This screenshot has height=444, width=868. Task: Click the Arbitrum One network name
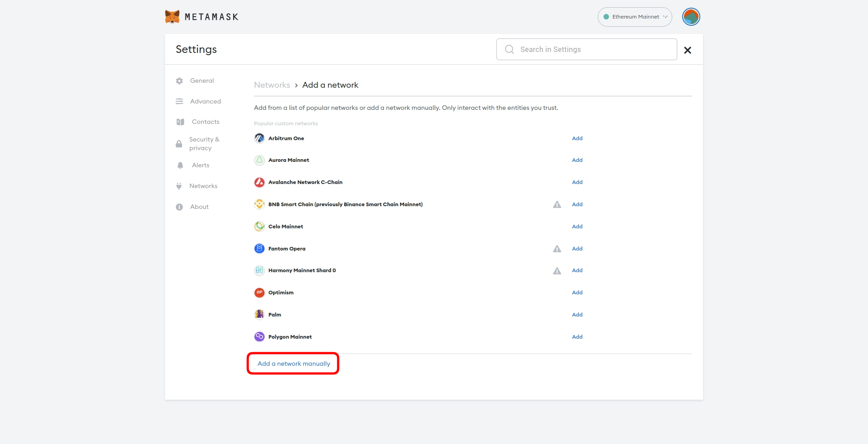[286, 138]
